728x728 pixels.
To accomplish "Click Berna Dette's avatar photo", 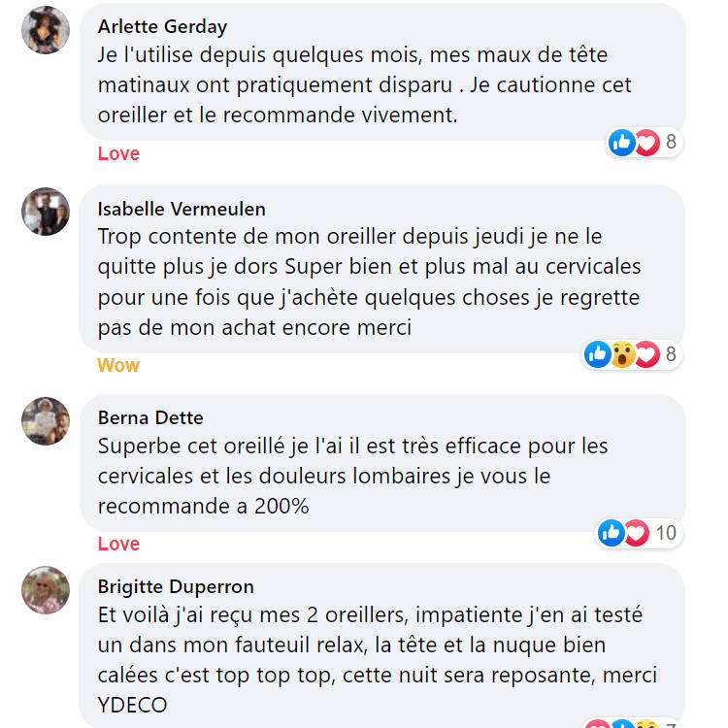I will (x=46, y=421).
